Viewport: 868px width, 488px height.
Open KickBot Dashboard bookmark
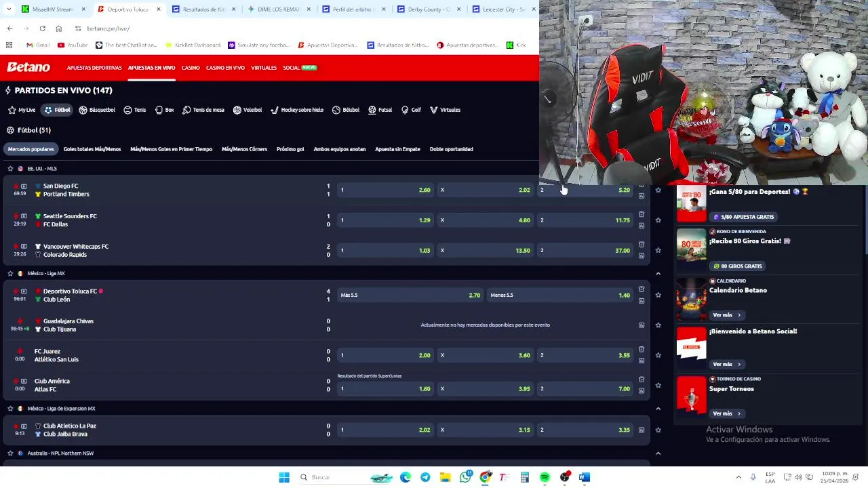(193, 45)
